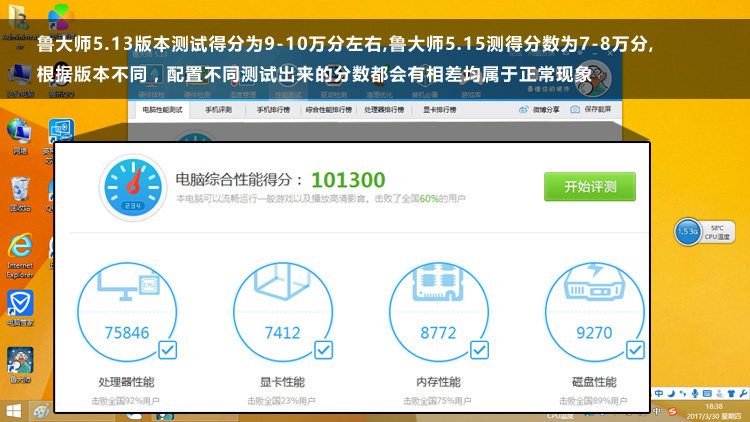The height and width of the screenshot is (422, 750).
Task: Click the wrench icon on IME toolbar
Action: coord(743,394)
